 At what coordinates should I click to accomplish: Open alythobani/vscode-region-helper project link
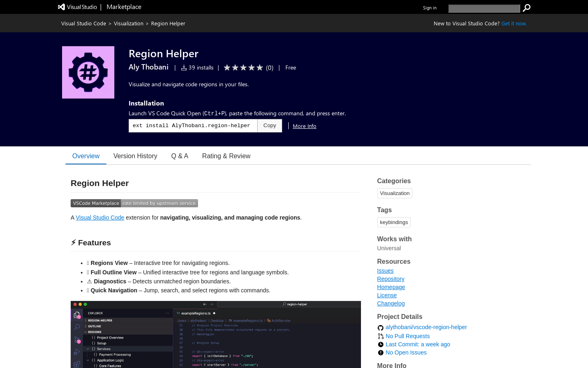click(x=426, y=327)
